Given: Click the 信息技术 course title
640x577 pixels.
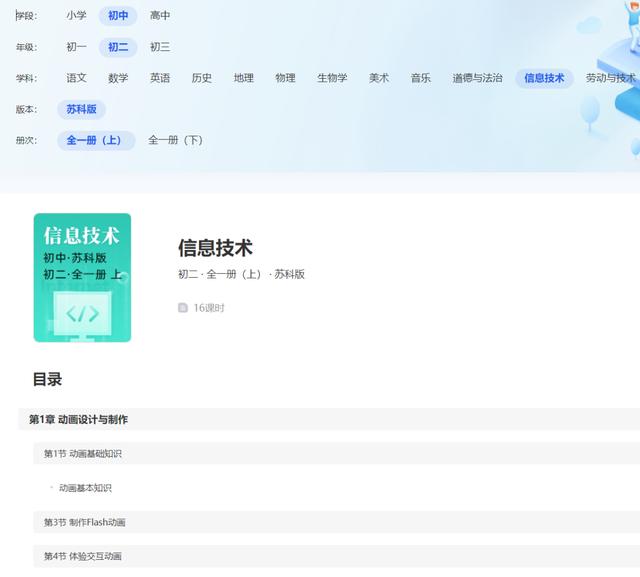Looking at the screenshot, I should coord(216,248).
